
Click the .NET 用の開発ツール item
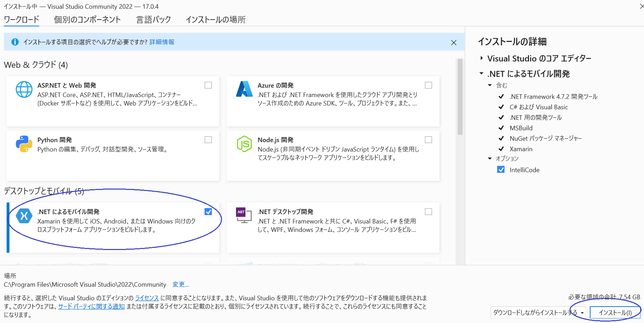pyautogui.click(x=536, y=118)
